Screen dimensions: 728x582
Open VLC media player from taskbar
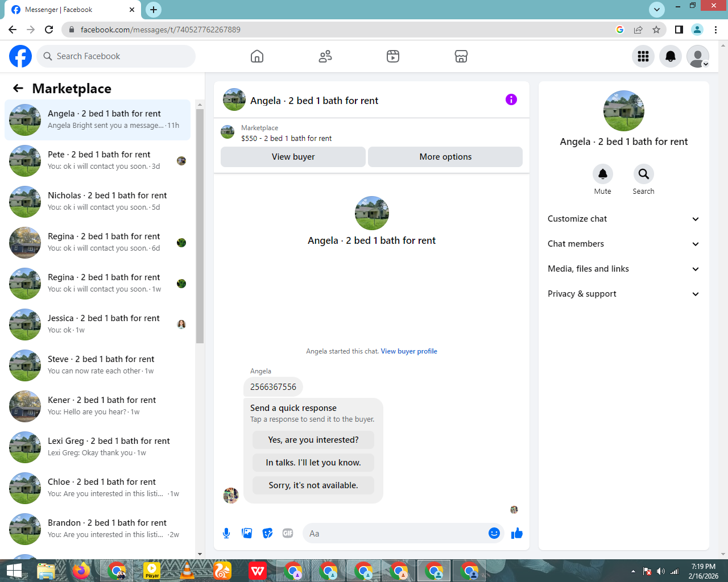tap(187, 571)
